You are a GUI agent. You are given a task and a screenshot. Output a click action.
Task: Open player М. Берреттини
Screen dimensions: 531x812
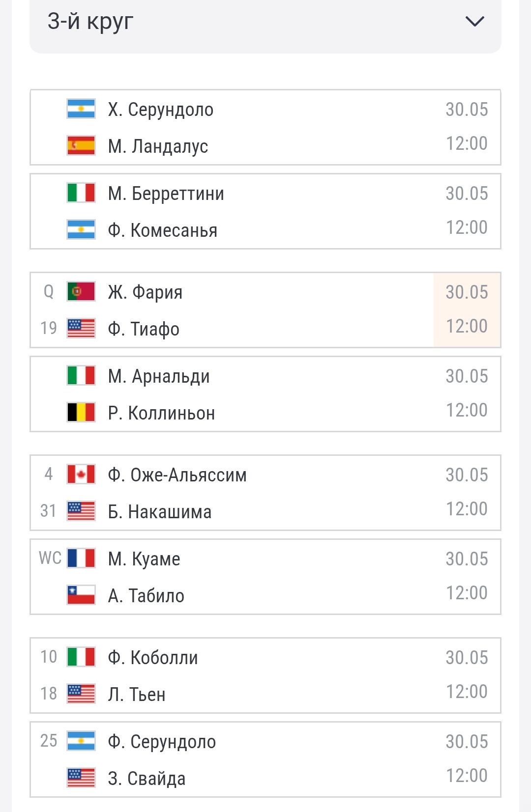pos(166,194)
